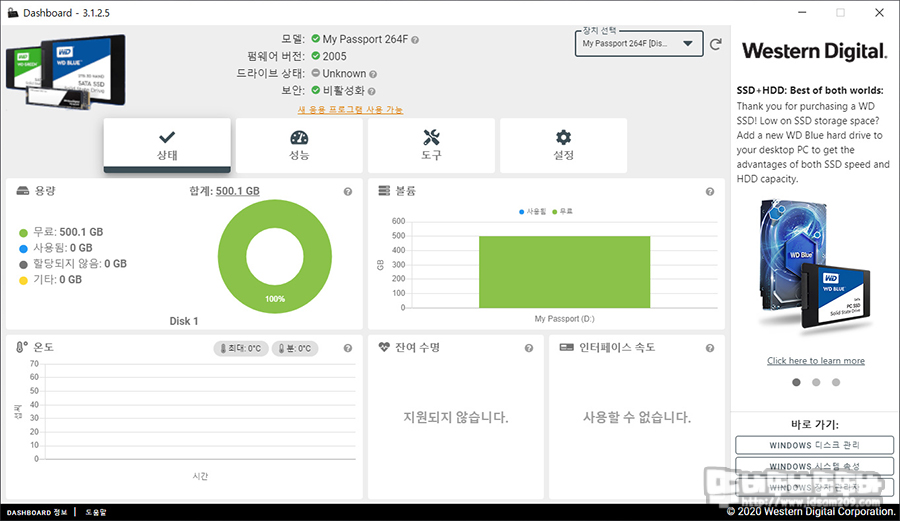Open WINDOWS 시스템 속성 shortcut button

[814, 466]
